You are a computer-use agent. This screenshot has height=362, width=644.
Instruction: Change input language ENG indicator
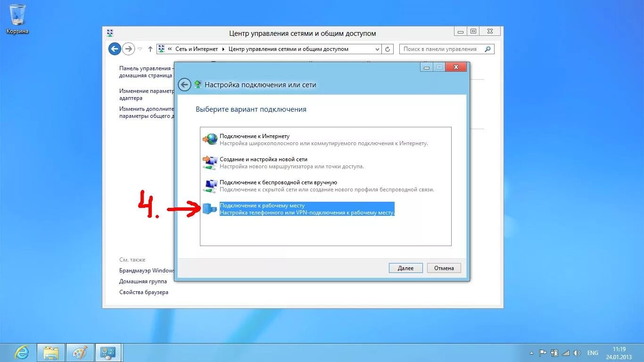tap(593, 353)
